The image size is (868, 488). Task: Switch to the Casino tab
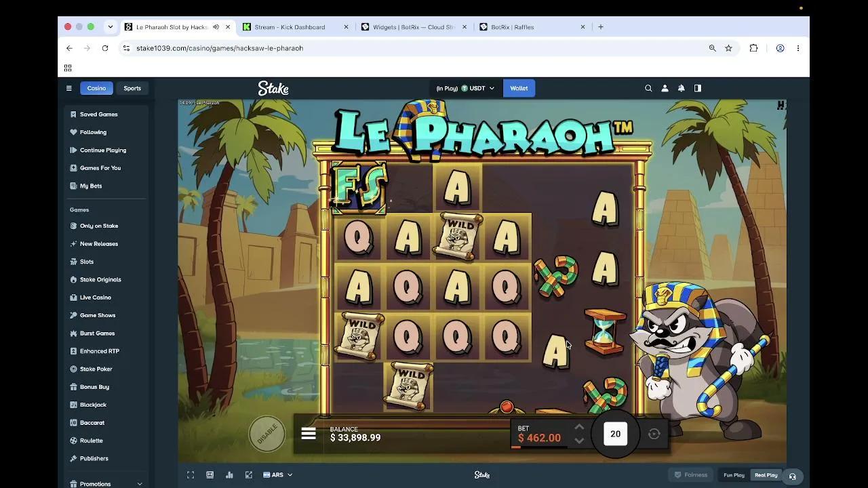[x=96, y=88]
